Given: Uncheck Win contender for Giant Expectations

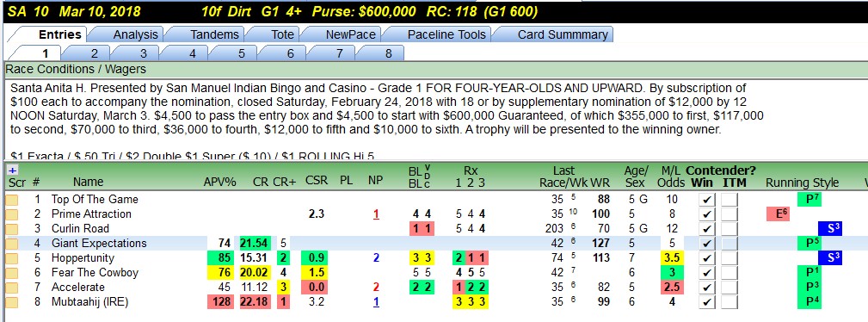Looking at the screenshot, I should coord(707,244).
